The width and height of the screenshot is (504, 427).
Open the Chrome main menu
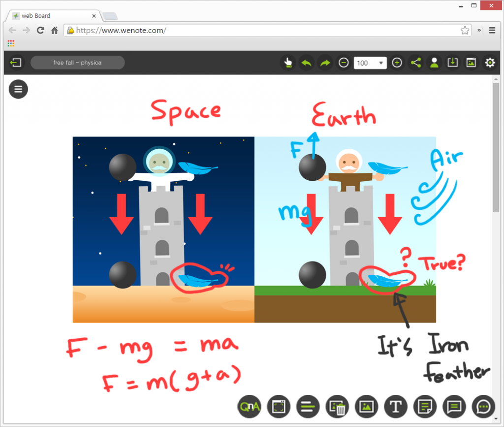coord(492,30)
